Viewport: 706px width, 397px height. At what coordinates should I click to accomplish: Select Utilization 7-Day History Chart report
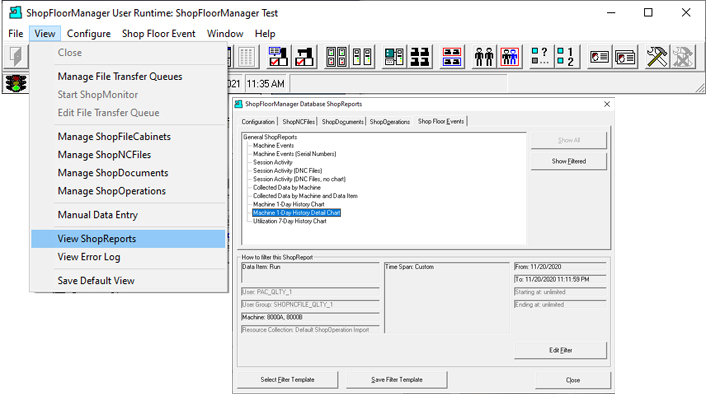[290, 221]
